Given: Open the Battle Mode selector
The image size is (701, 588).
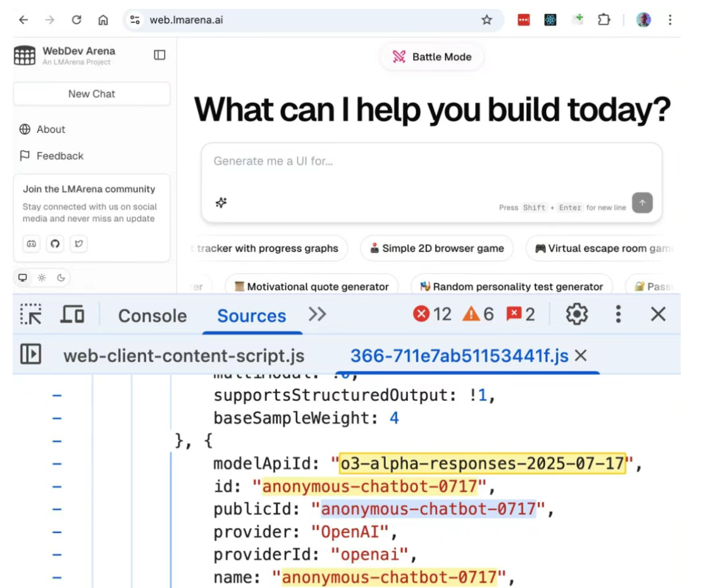Looking at the screenshot, I should click(432, 57).
